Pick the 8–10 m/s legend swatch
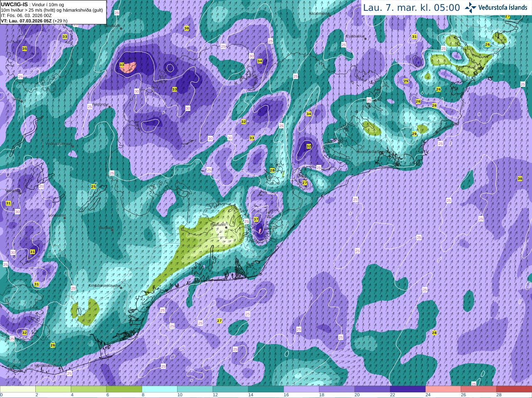The height and width of the screenshot is (398, 532). pyautogui.click(x=160, y=389)
